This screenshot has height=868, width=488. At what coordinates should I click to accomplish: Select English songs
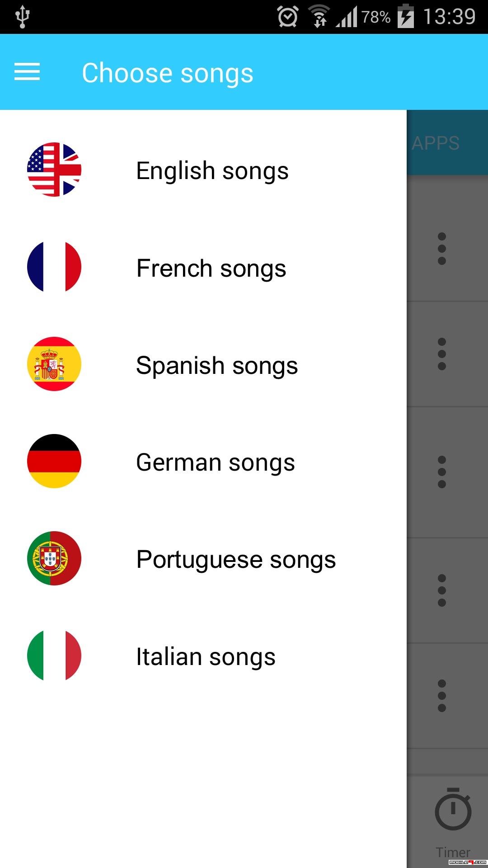point(212,171)
